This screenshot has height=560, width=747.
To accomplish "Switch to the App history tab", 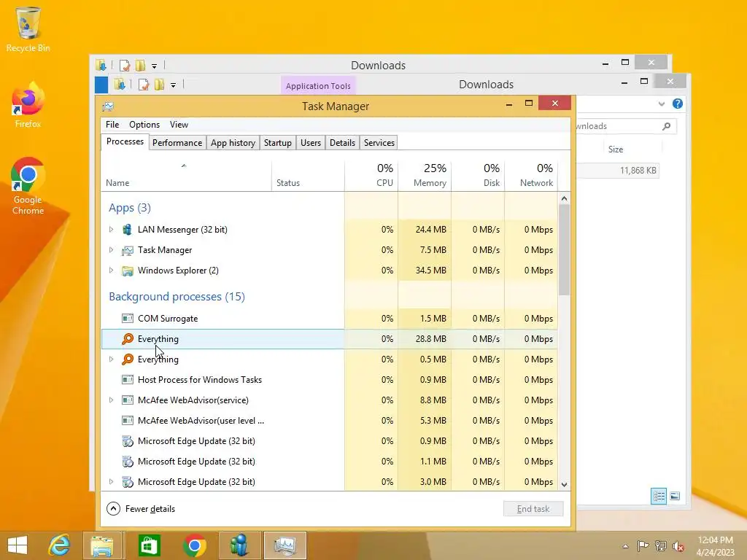I will point(233,143).
